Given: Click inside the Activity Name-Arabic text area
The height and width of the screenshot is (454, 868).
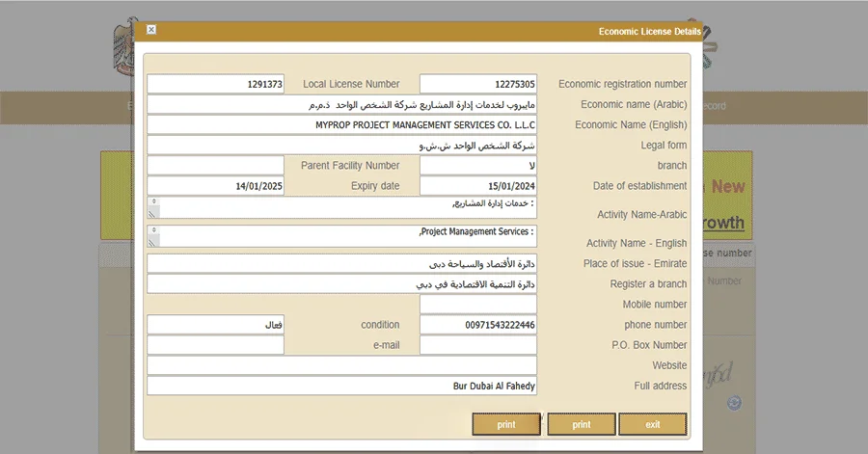Looking at the screenshot, I should click(x=341, y=207).
